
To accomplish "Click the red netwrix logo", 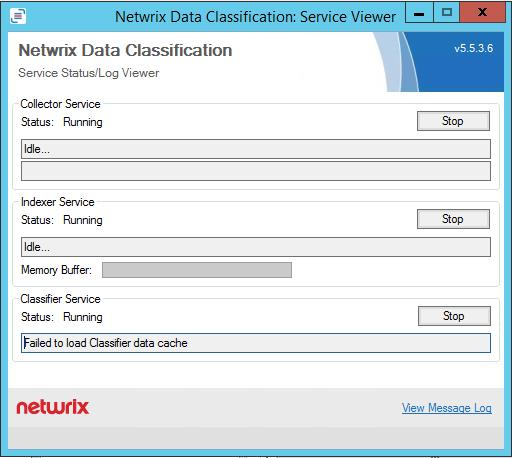I will pyautogui.click(x=53, y=407).
